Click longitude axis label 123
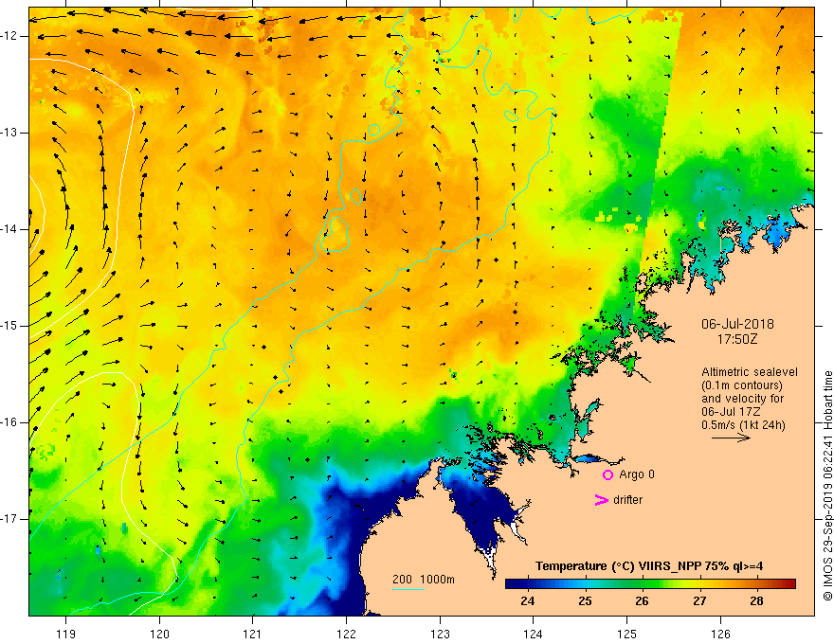Image resolution: width=834 pixels, height=644 pixels. [440, 634]
